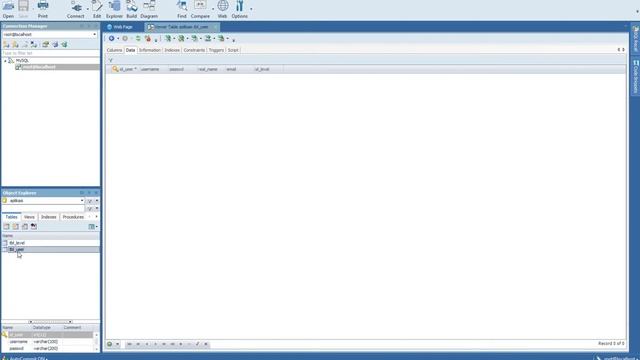Open the Data tab

[130, 50]
